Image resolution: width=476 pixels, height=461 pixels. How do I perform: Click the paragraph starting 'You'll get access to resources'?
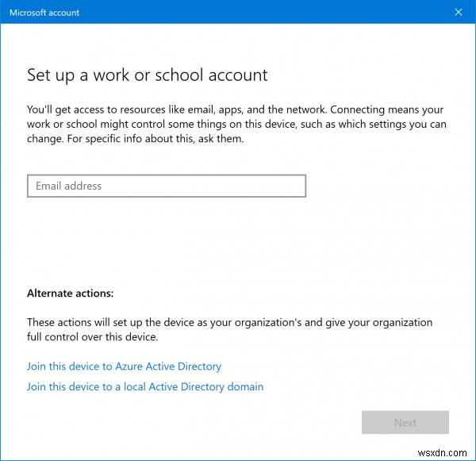tap(236, 124)
